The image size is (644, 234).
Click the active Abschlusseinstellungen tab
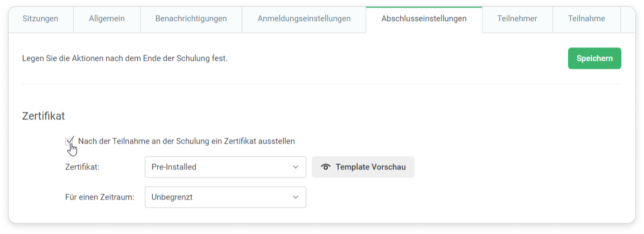click(x=424, y=19)
